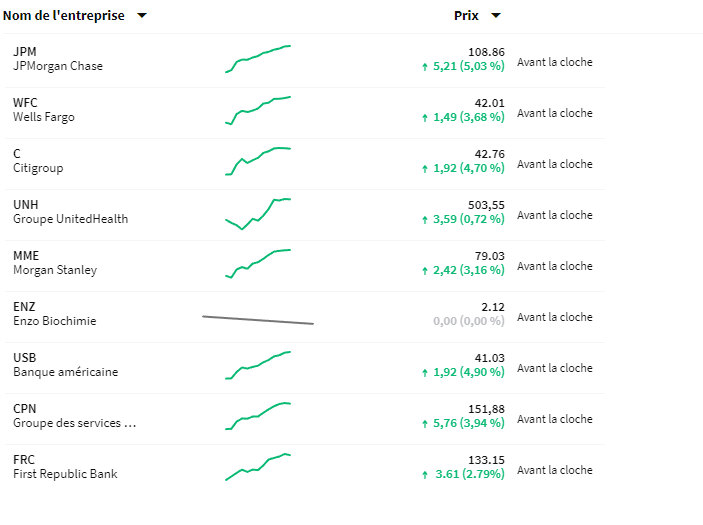View the Citigroup sparkline chart

point(258,161)
